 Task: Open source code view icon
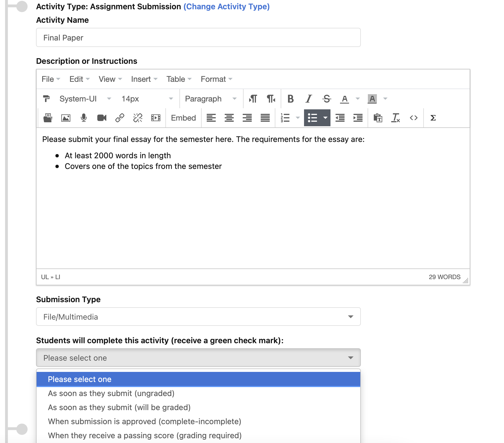pyautogui.click(x=414, y=118)
